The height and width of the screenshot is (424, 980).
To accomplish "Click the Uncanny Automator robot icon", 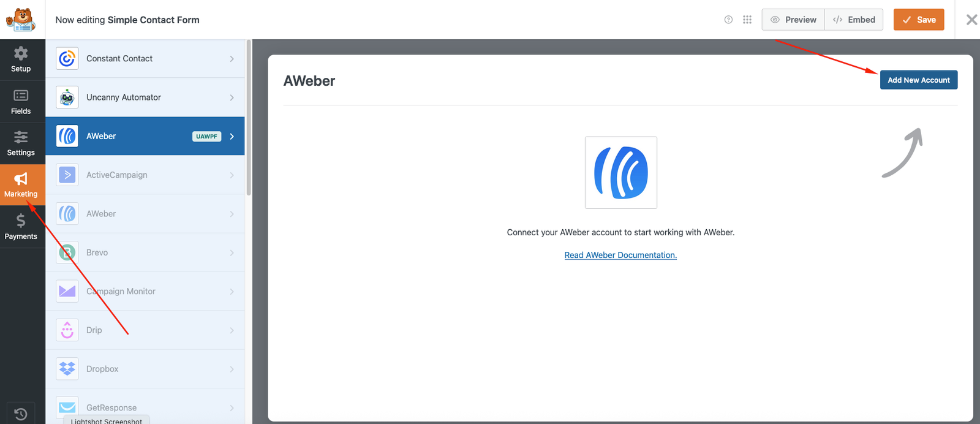I will [x=67, y=97].
